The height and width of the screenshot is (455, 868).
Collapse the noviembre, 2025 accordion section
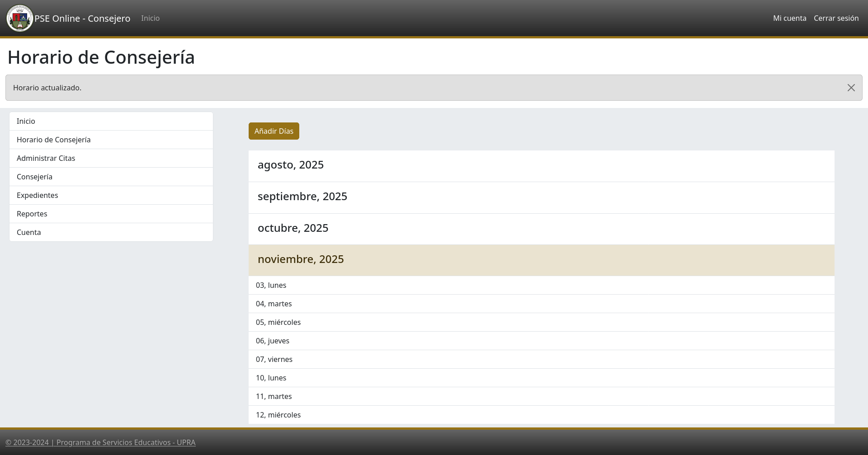tap(541, 260)
